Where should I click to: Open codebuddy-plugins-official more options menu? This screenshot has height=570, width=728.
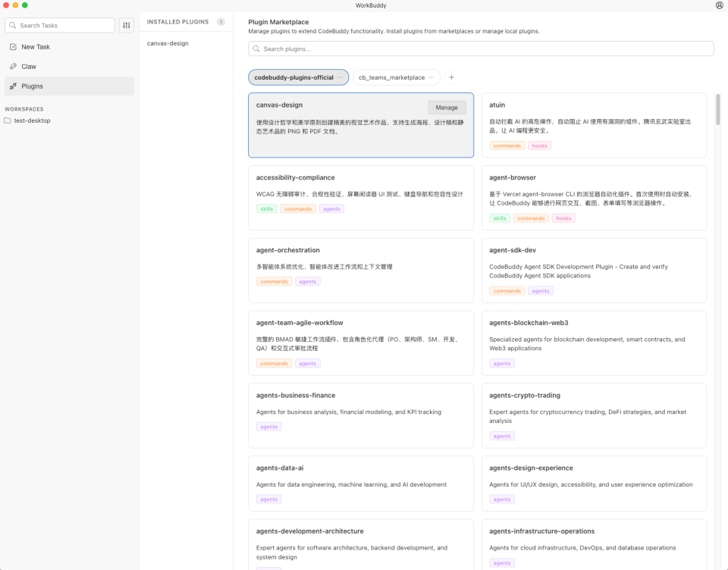340,77
